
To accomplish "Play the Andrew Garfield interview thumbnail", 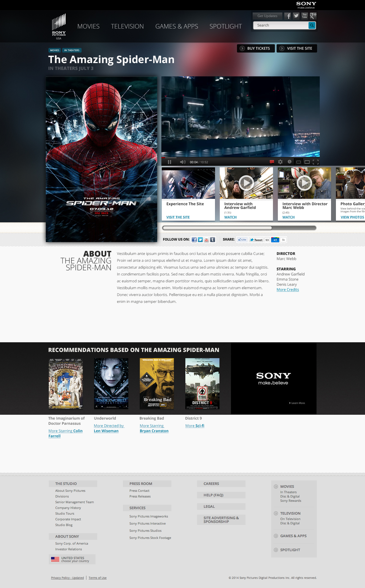I will [246, 183].
